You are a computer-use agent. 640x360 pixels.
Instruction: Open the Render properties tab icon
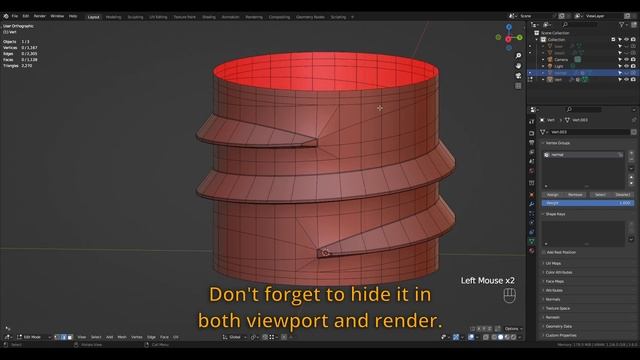click(531, 133)
